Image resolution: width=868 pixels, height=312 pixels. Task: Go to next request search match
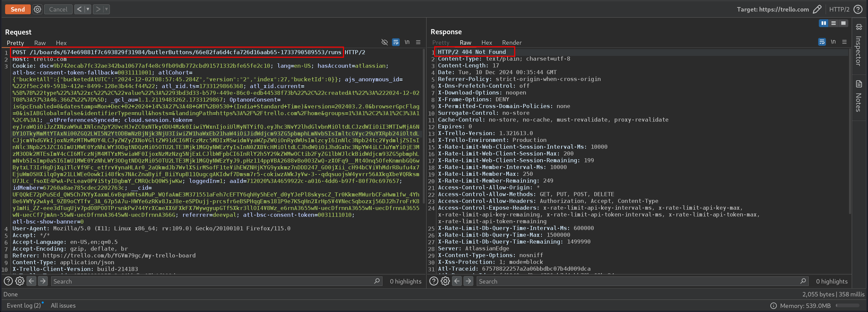coord(43,281)
